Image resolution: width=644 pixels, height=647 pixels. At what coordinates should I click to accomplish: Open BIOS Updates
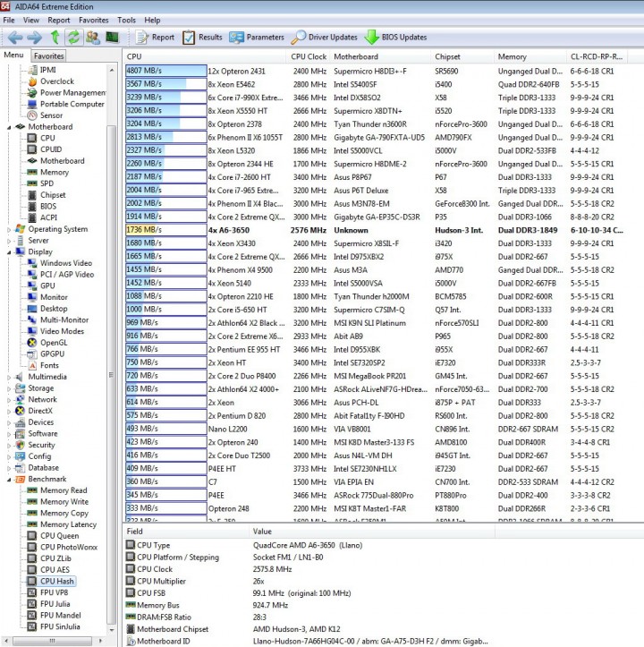(x=395, y=38)
